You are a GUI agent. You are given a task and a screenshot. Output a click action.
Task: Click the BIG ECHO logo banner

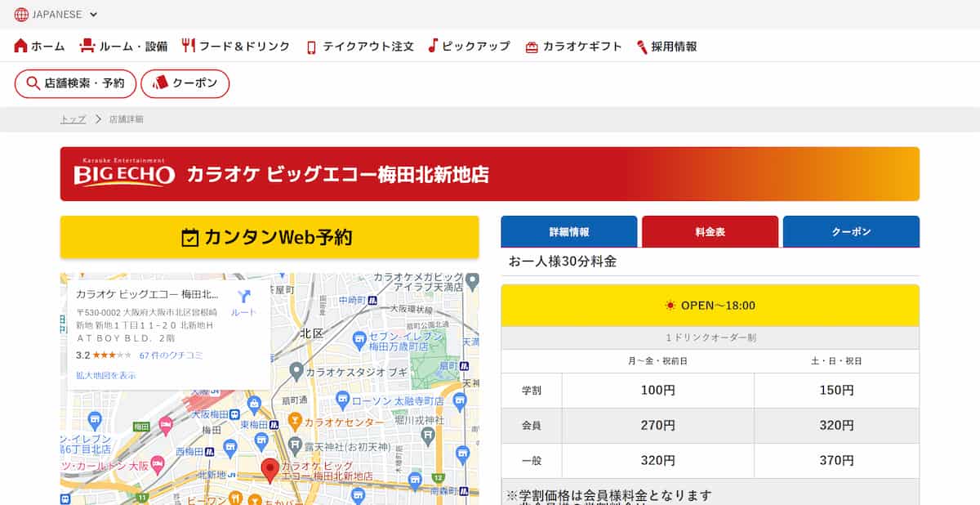pos(125,173)
